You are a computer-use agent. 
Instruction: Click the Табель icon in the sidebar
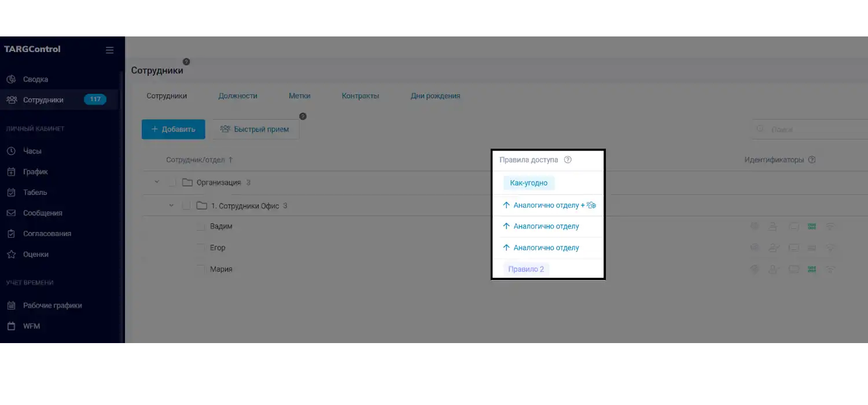coord(11,192)
